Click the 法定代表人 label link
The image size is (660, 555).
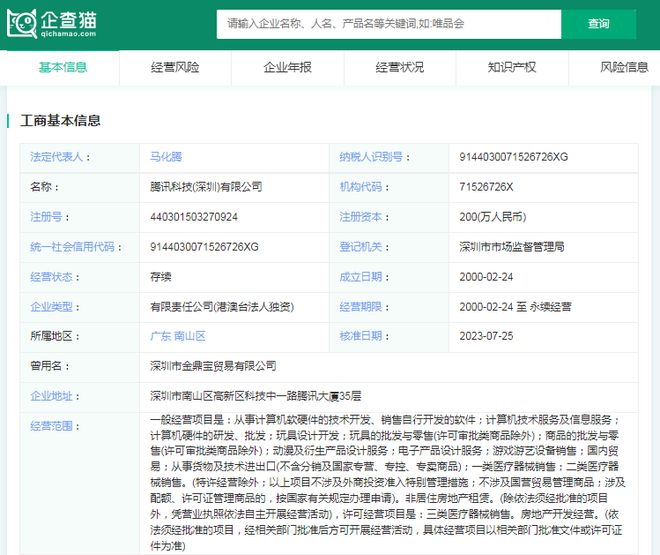56,157
